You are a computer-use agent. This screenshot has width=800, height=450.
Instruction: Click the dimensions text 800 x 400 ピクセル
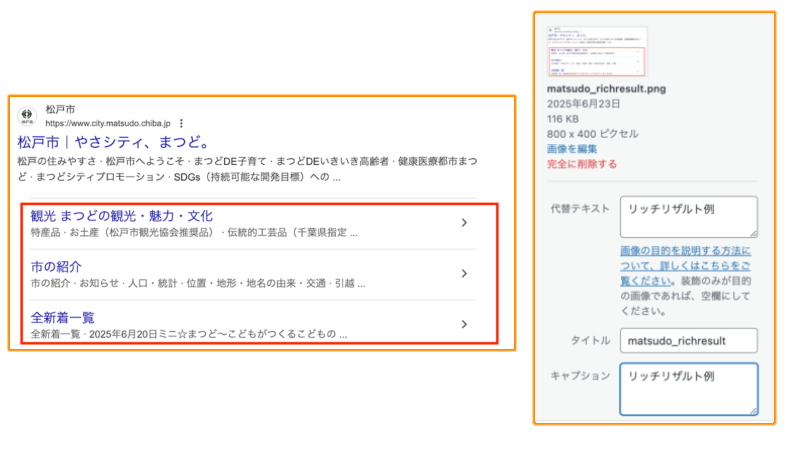(x=592, y=134)
